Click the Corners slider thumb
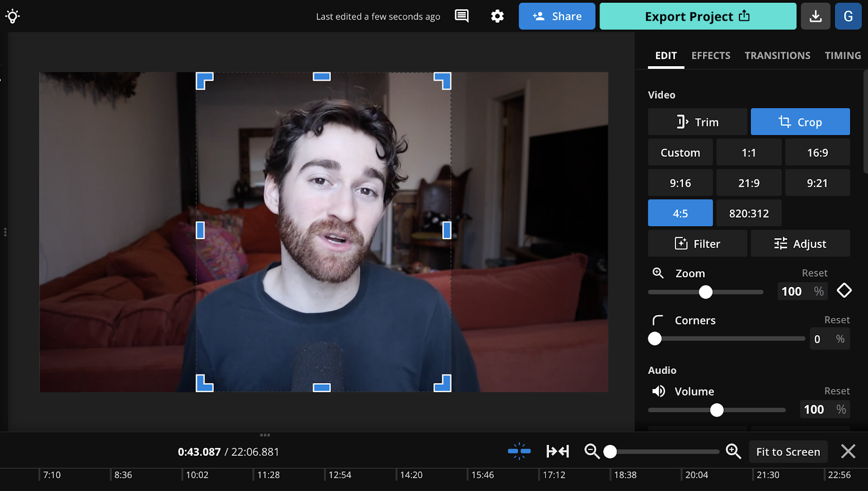 tap(655, 339)
